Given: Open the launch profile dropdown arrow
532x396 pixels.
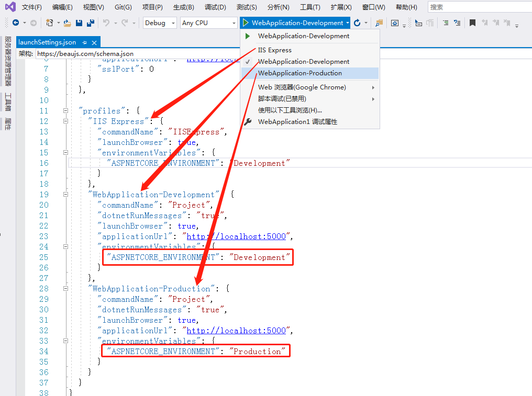Looking at the screenshot, I should (348, 22).
